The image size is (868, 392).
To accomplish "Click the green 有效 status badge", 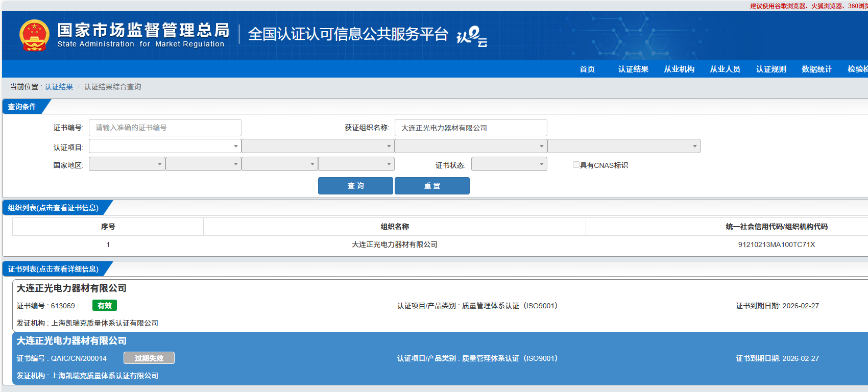I will click(104, 305).
